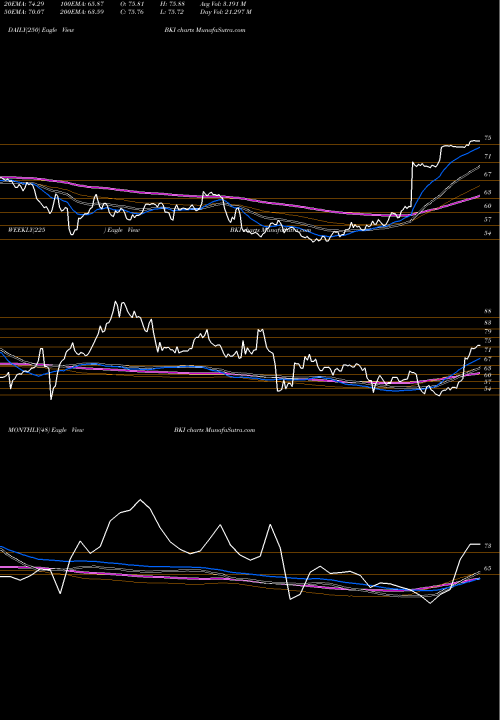This screenshot has height=720, width=500.
Task: Click the 75 price label on daily chart
Action: tap(488, 138)
